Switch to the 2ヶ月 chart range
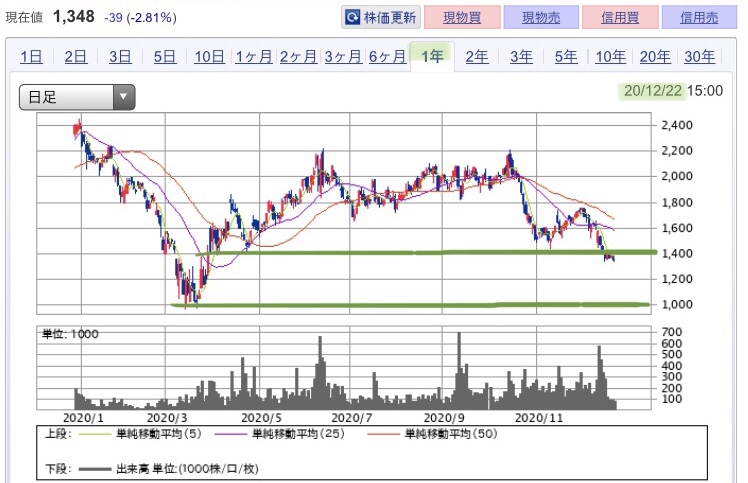The image size is (748, 483). point(298,57)
